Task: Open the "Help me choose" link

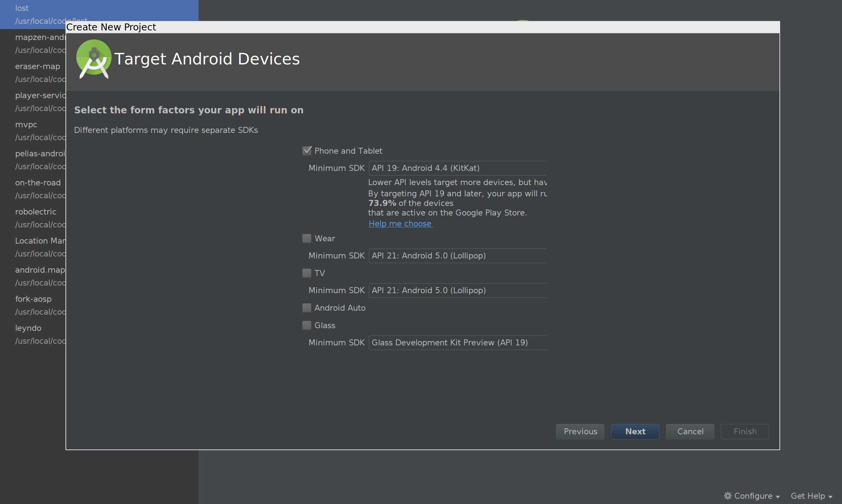Action: (400, 223)
